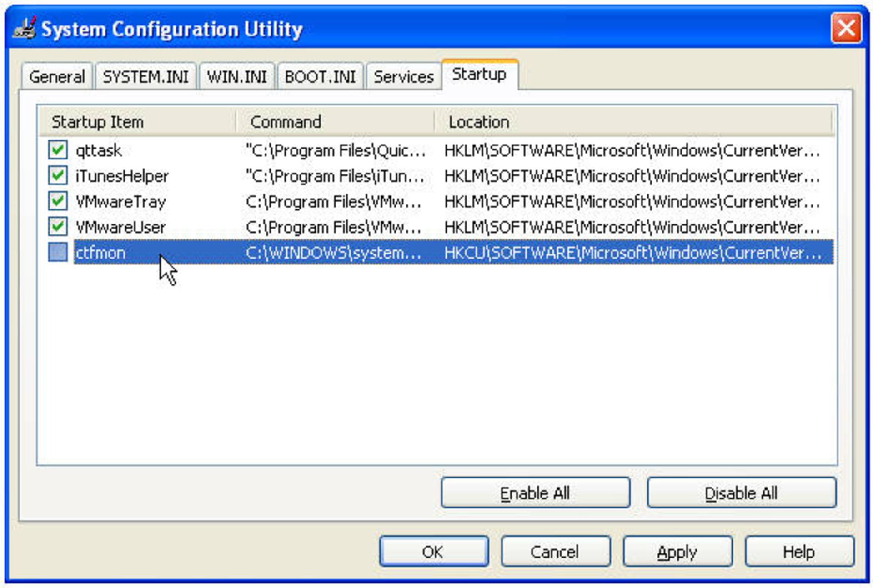Click the Enable All button
This screenshot has height=588, width=873.
tap(535, 493)
